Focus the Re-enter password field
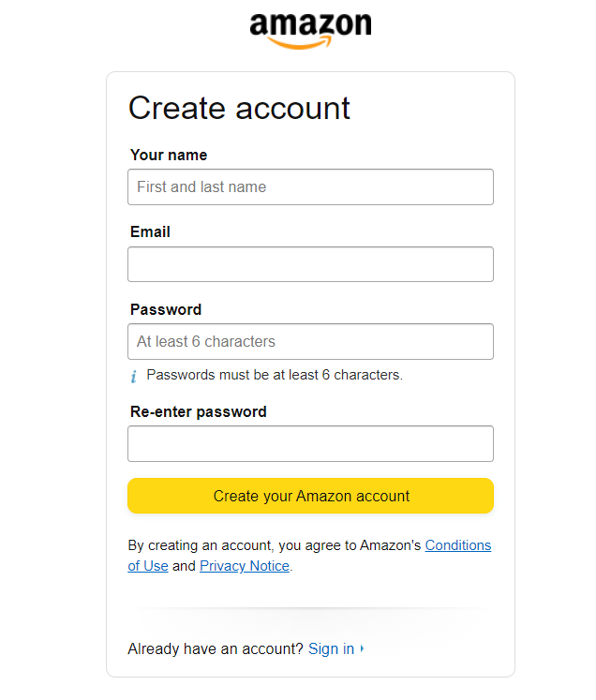 point(310,444)
